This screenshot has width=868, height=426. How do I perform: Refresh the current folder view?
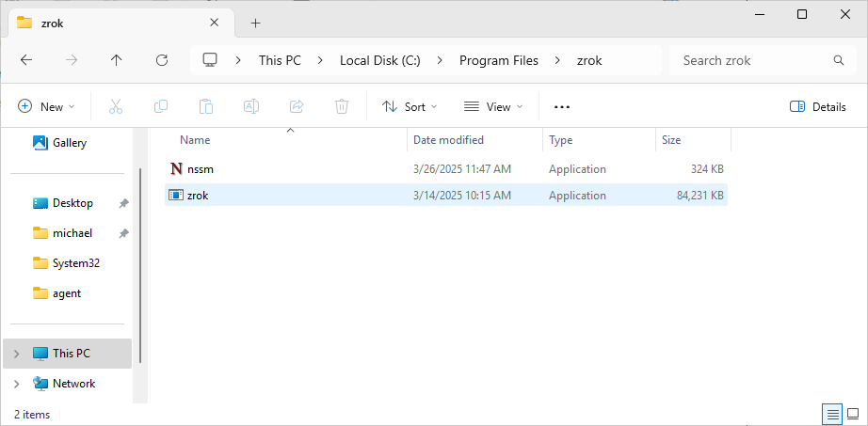(x=162, y=60)
